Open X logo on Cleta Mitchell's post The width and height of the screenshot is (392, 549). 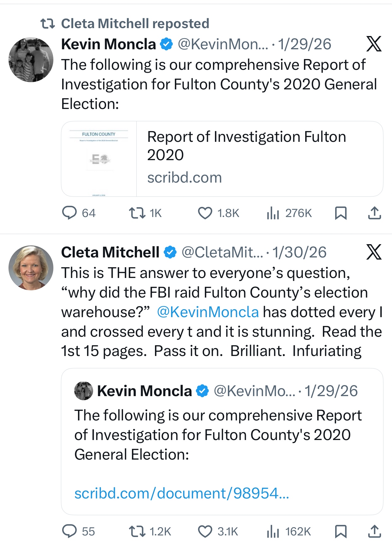[x=374, y=252]
